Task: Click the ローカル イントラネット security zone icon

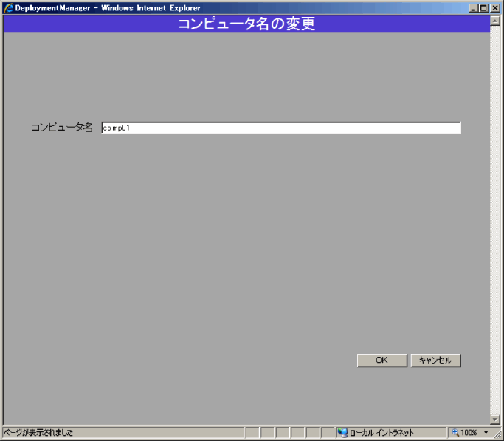Action: pos(342,433)
